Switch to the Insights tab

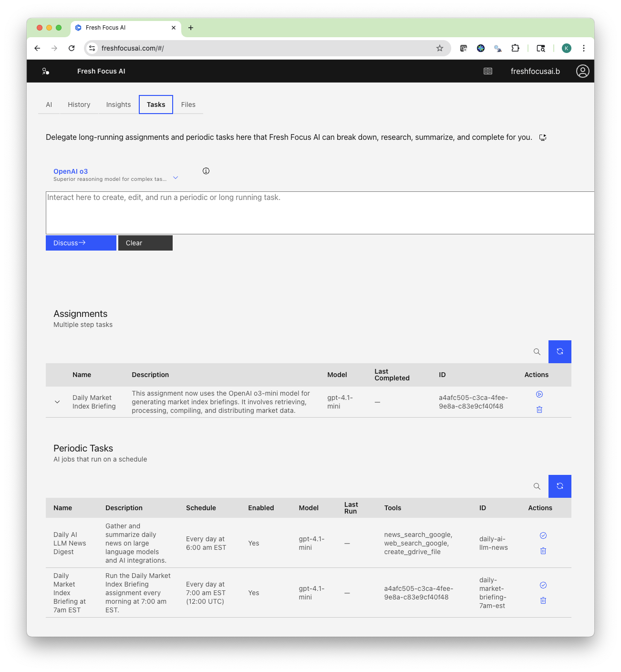click(118, 104)
